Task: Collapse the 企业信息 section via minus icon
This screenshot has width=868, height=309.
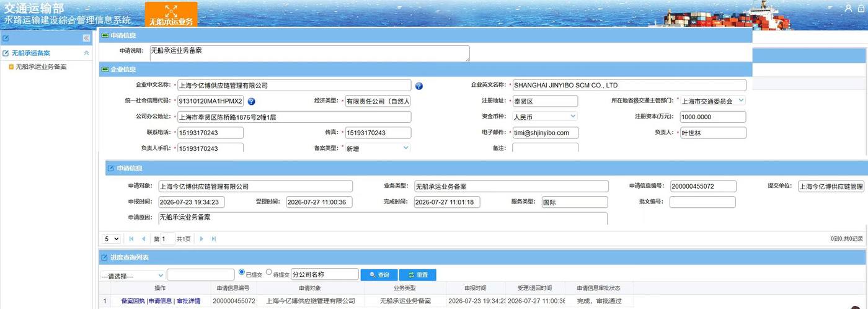Action: [105, 69]
